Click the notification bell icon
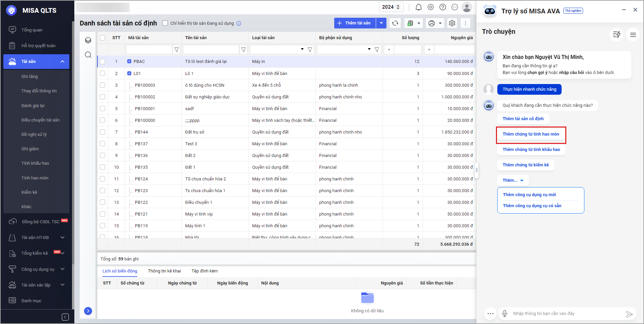This screenshot has height=324, width=644. pos(418,7)
